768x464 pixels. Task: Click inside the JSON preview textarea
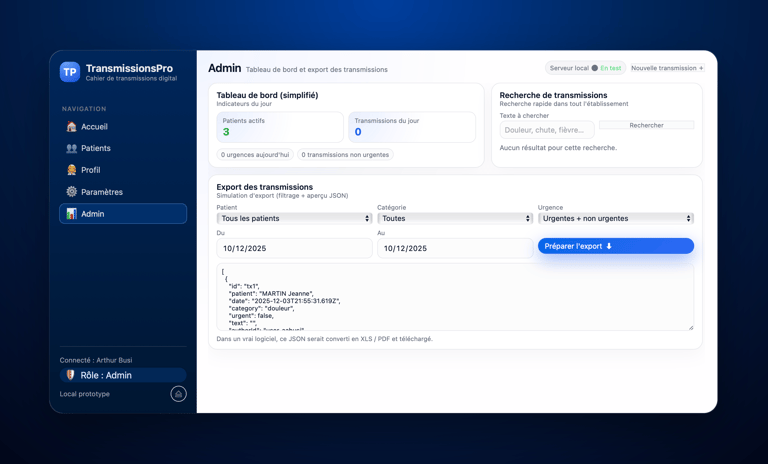click(455, 297)
